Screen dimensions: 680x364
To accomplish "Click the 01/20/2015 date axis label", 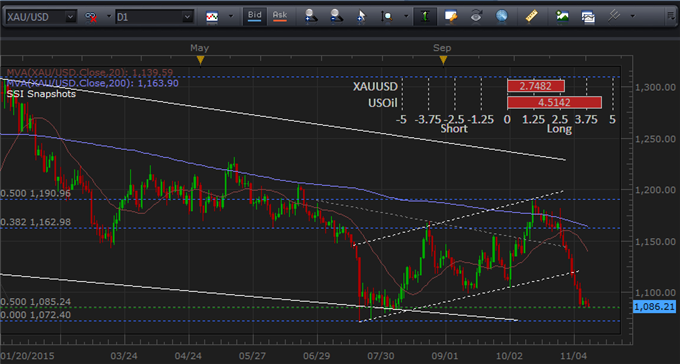I will (x=27, y=356).
